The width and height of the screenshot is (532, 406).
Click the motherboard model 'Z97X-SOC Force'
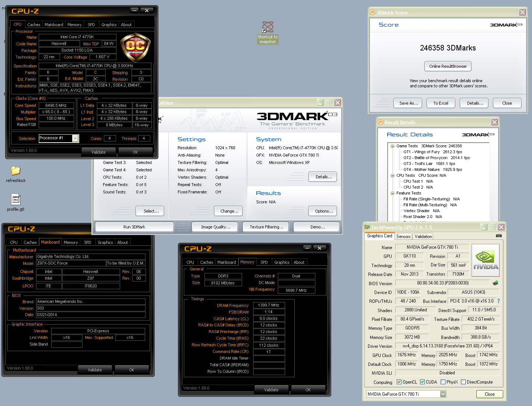(71, 263)
